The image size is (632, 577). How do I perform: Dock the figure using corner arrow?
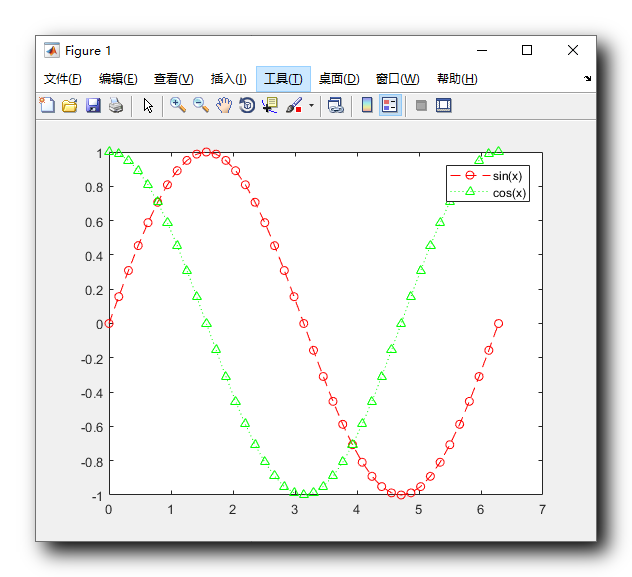pos(588,79)
